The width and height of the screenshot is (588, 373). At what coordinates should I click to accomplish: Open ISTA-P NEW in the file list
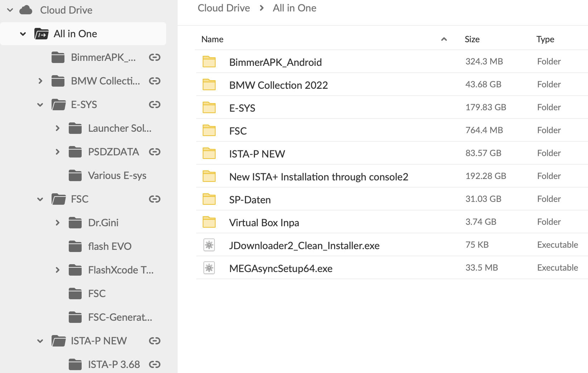click(x=257, y=154)
